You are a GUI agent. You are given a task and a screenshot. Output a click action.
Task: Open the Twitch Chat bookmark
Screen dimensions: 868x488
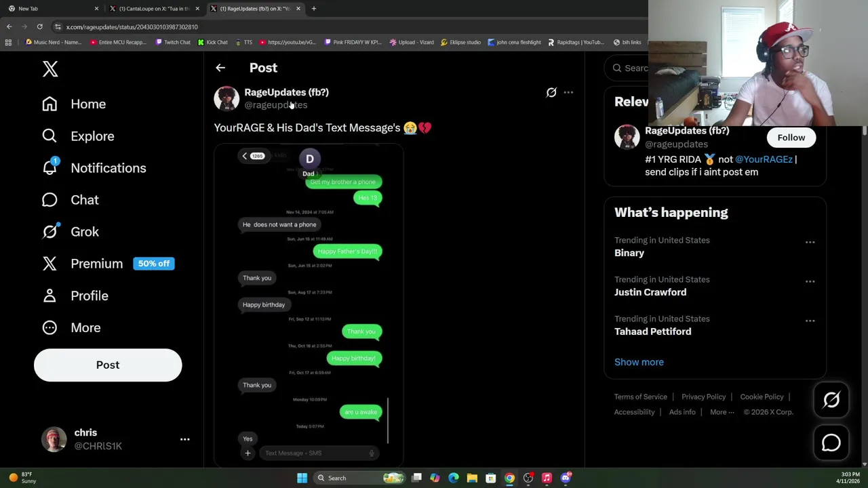point(173,42)
